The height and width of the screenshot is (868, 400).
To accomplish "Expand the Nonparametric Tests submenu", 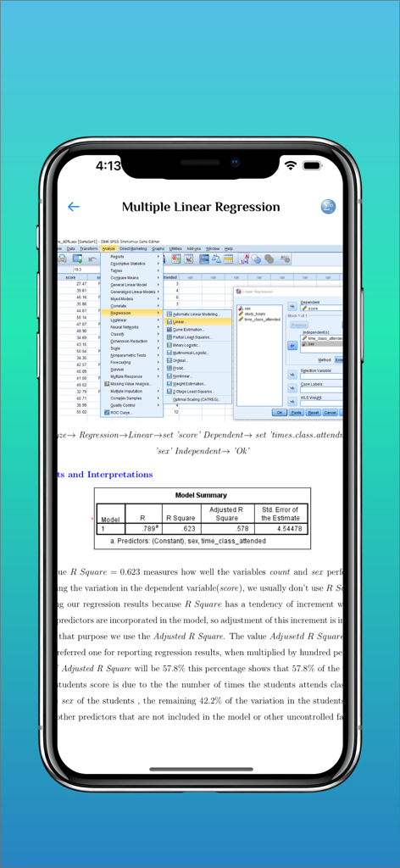I will pyautogui.click(x=131, y=355).
